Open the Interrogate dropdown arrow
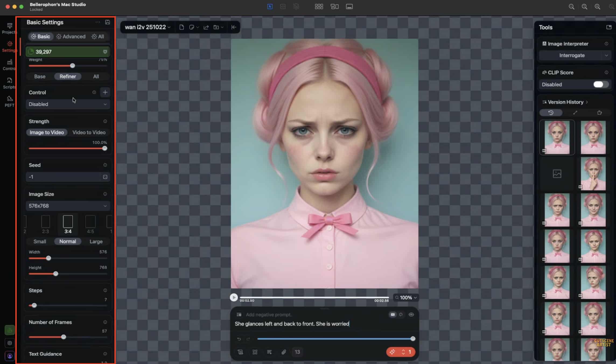This screenshot has height=364, width=616. tap(606, 55)
